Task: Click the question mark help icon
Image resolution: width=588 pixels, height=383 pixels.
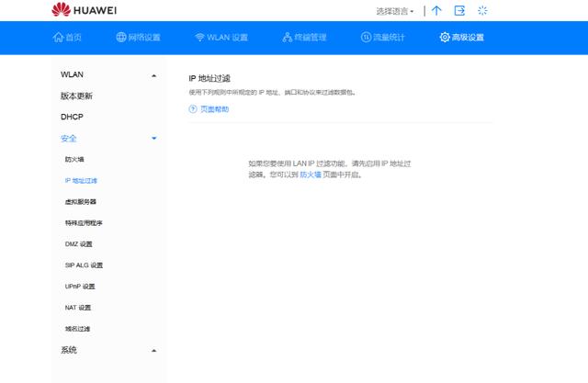Action: 193,109
